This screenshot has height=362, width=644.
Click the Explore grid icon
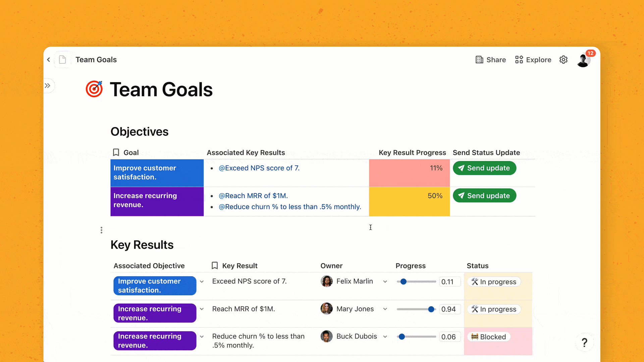(x=518, y=60)
